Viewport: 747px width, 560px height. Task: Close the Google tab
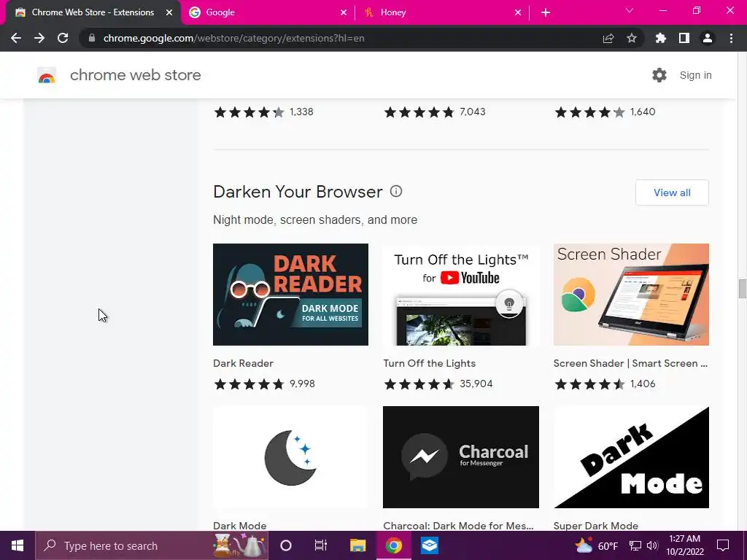[344, 12]
